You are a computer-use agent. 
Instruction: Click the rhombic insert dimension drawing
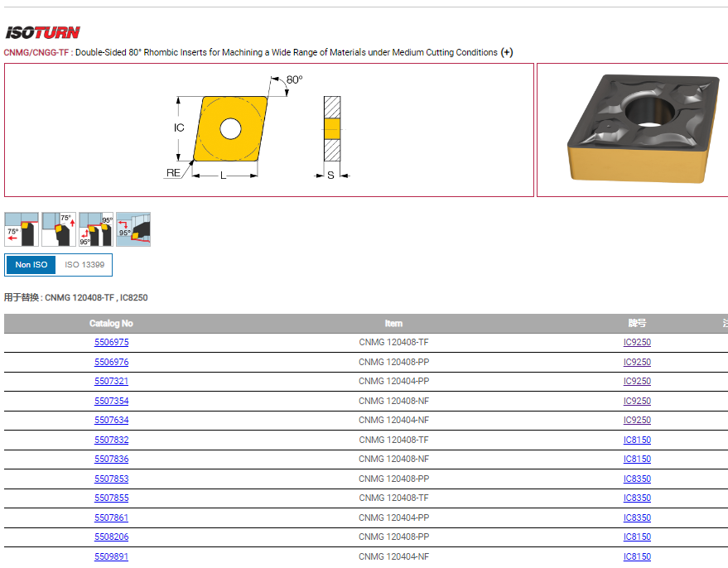pyautogui.click(x=268, y=130)
